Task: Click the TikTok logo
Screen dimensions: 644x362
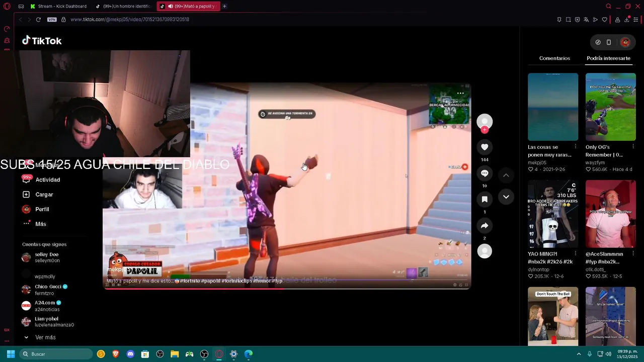Action: tap(42, 41)
